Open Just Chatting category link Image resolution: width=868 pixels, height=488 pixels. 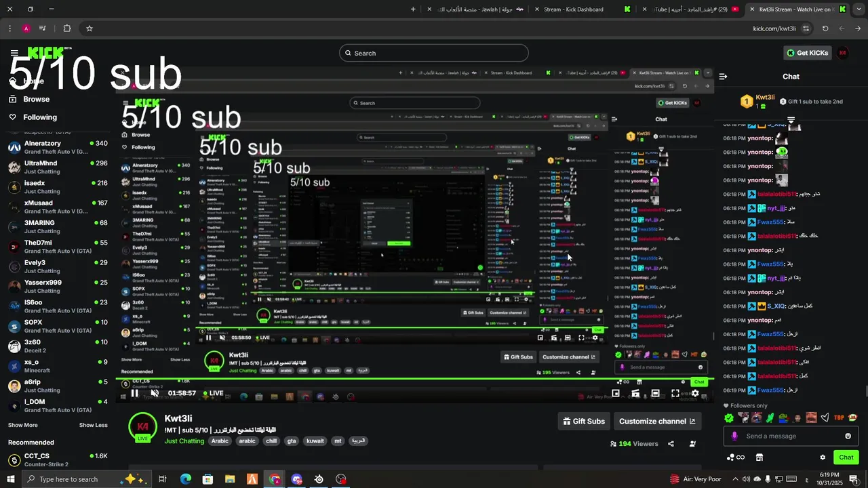click(x=184, y=441)
